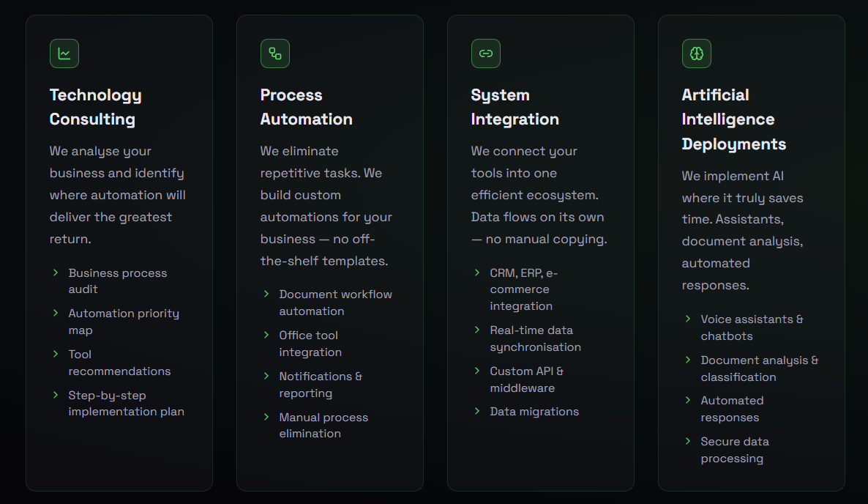Image resolution: width=868 pixels, height=504 pixels.
Task: Click the Notifications & reporting list item
Action: click(x=321, y=385)
